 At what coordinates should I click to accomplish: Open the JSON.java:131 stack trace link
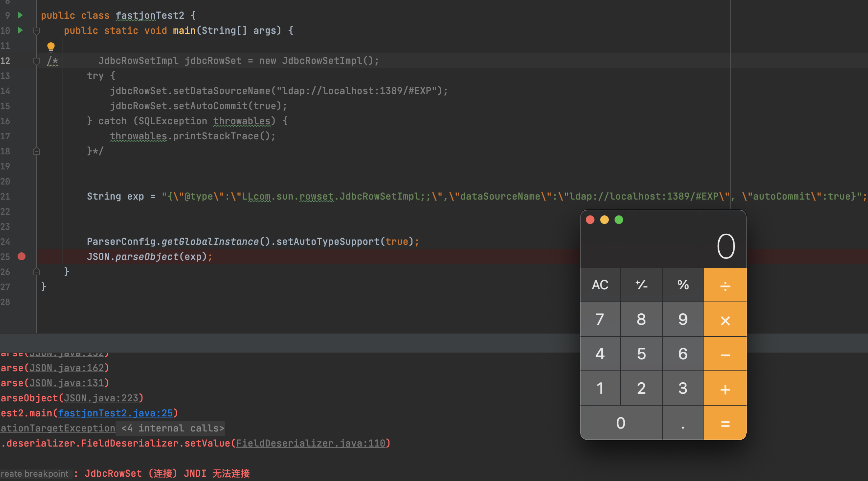67,383
